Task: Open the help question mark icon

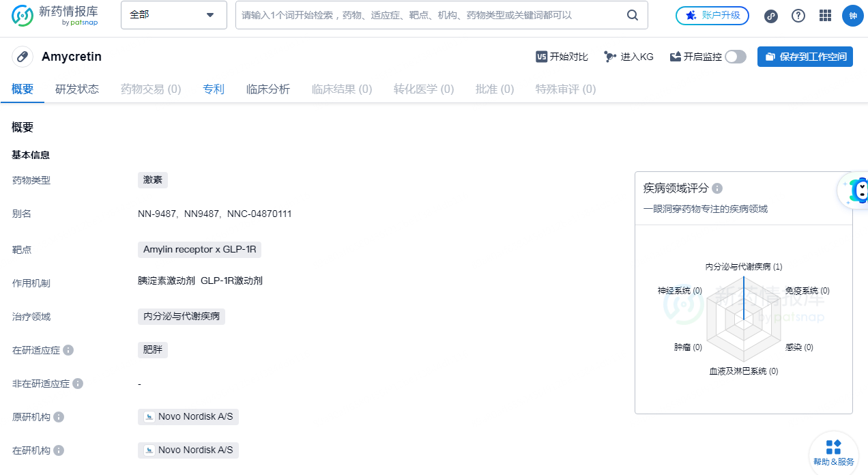Action: (x=798, y=15)
